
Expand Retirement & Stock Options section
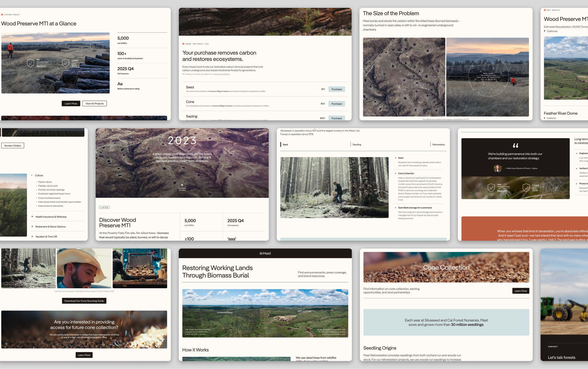(x=57, y=227)
